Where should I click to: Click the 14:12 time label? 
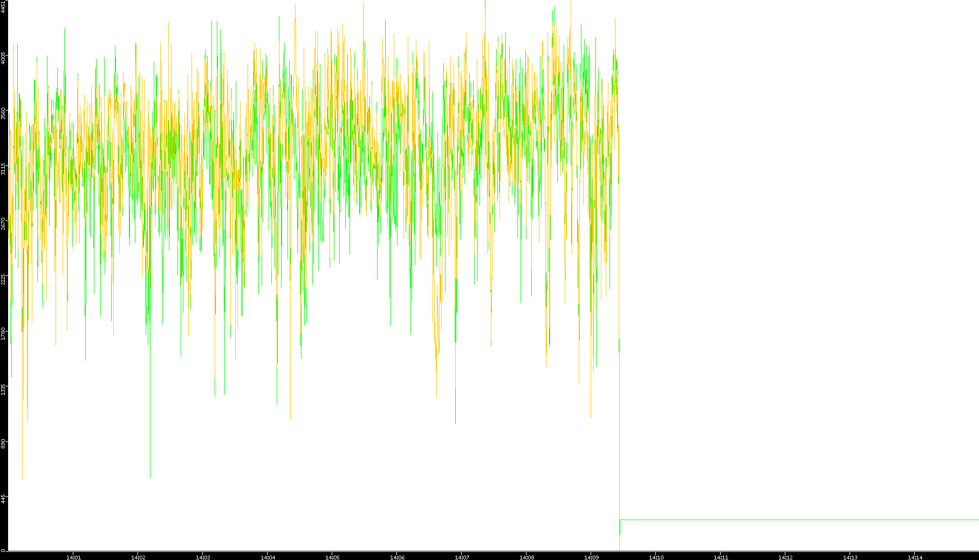tap(785, 557)
